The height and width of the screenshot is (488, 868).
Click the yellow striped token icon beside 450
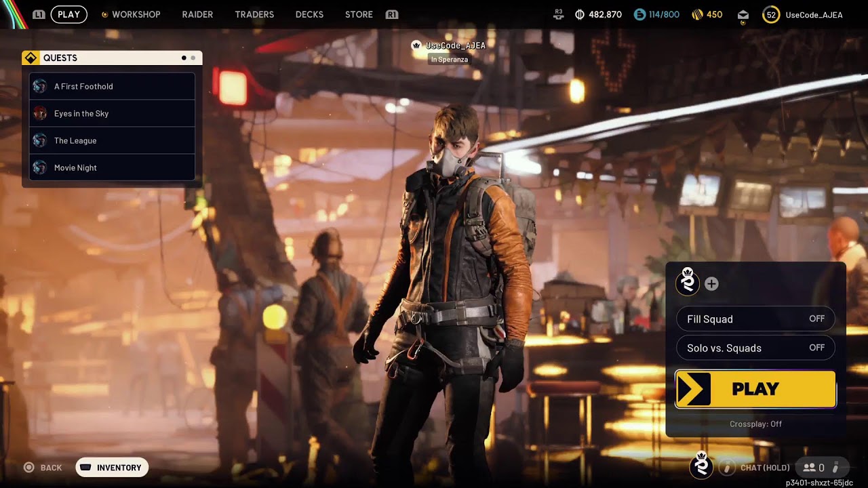click(x=697, y=14)
